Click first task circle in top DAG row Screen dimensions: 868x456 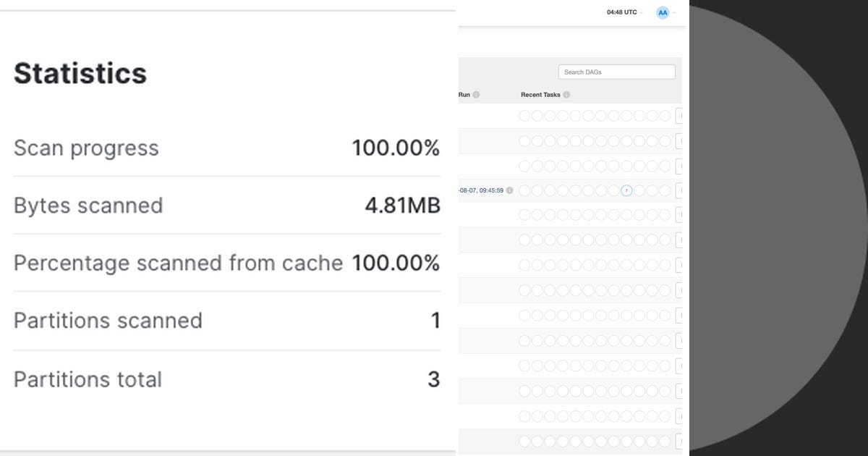[525, 116]
